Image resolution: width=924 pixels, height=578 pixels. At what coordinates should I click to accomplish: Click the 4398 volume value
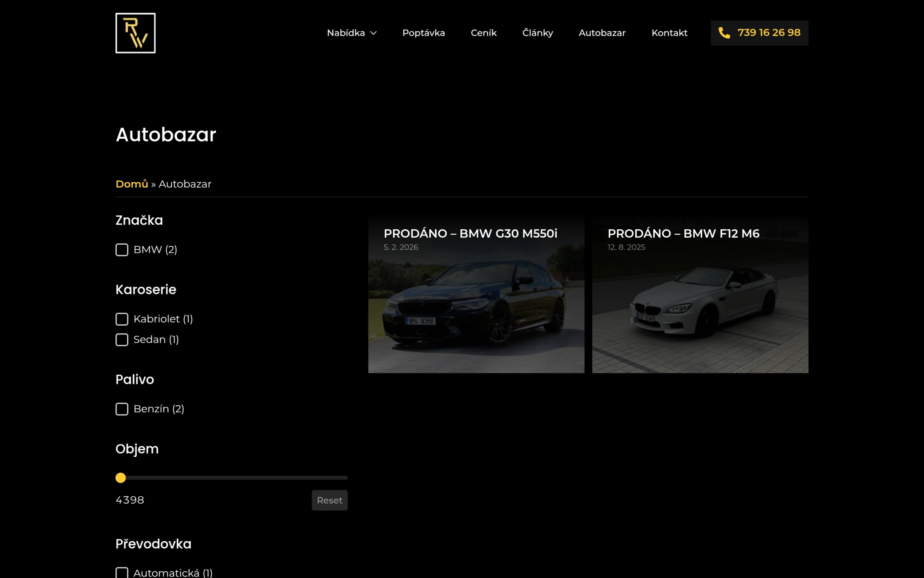(130, 500)
